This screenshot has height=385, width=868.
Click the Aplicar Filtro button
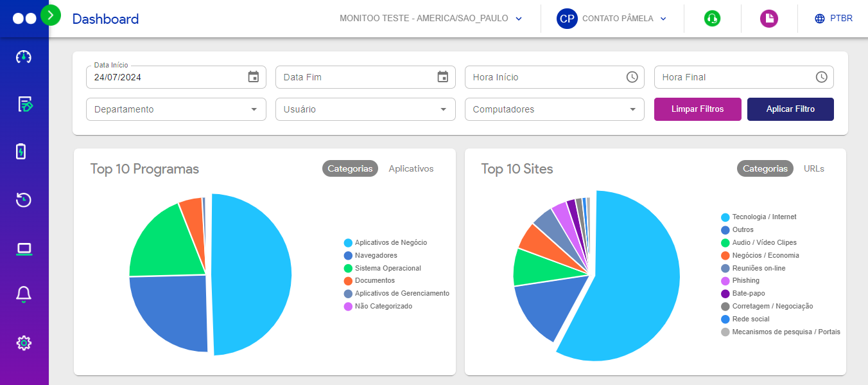790,109
